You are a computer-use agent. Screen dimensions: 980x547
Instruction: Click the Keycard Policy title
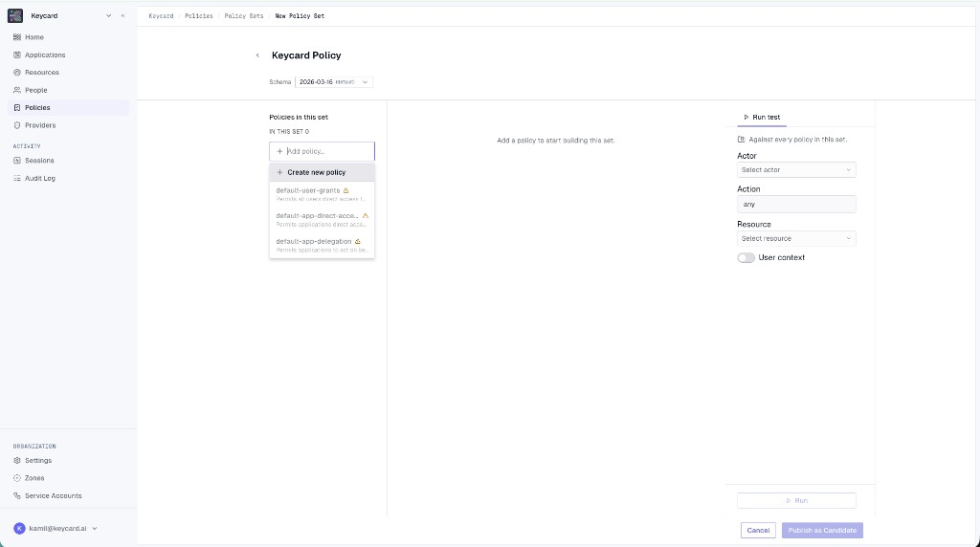[x=306, y=55]
